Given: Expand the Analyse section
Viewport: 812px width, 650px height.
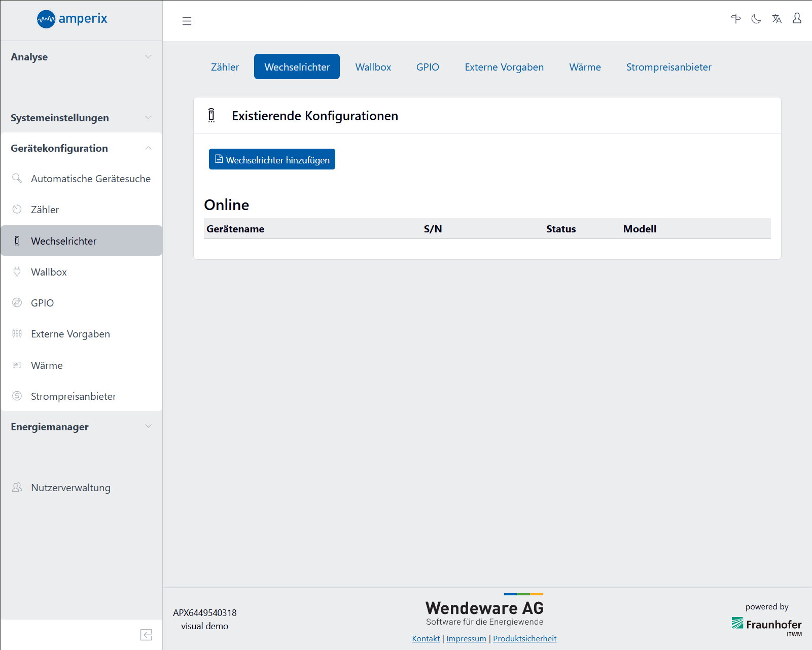Looking at the screenshot, I should coord(81,57).
